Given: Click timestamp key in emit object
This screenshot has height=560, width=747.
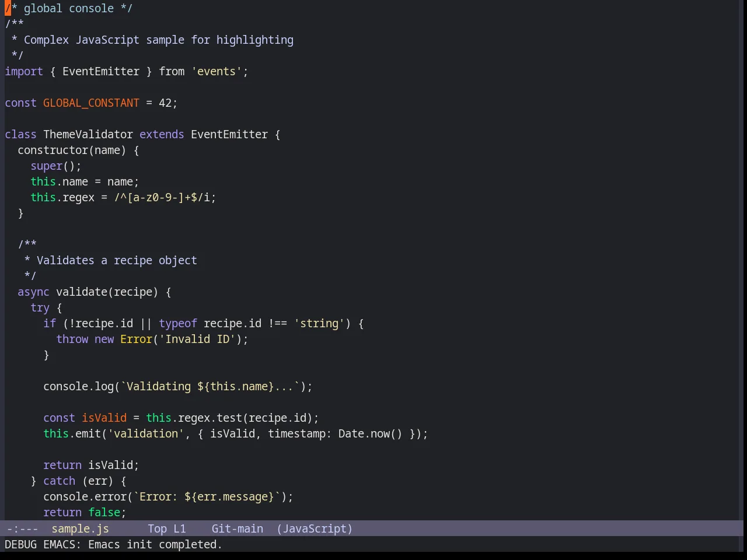Looking at the screenshot, I should coord(296,433).
